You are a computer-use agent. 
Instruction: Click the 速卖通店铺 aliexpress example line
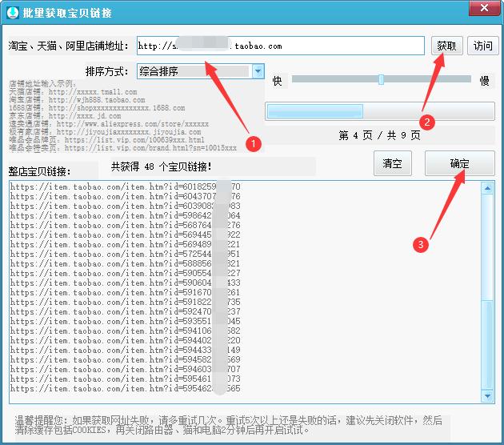109,124
